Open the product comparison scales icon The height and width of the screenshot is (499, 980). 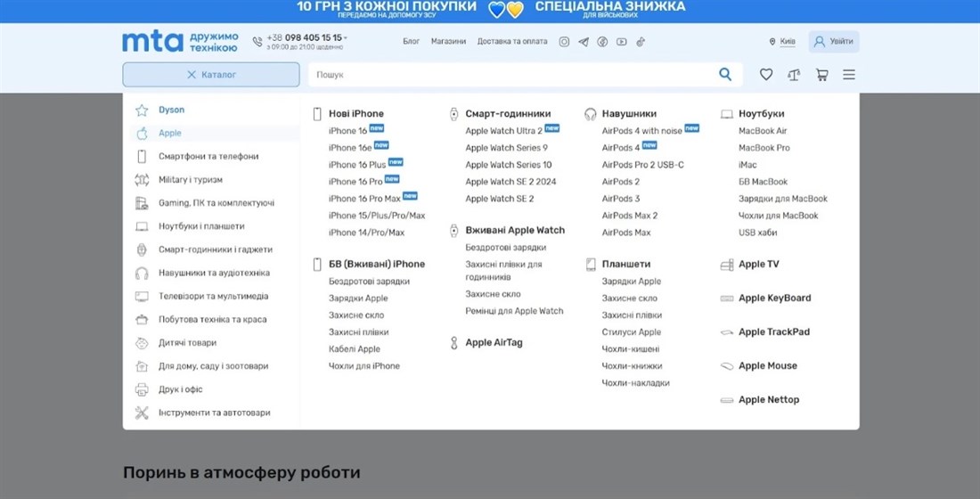pyautogui.click(x=794, y=75)
